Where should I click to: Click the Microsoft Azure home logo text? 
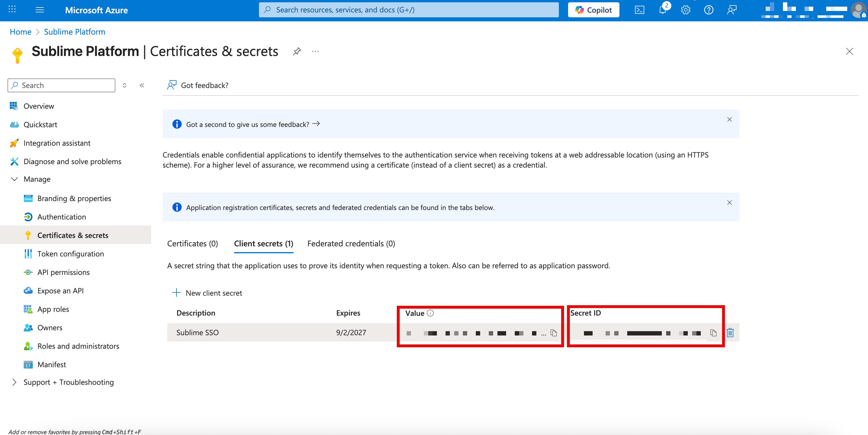point(96,10)
